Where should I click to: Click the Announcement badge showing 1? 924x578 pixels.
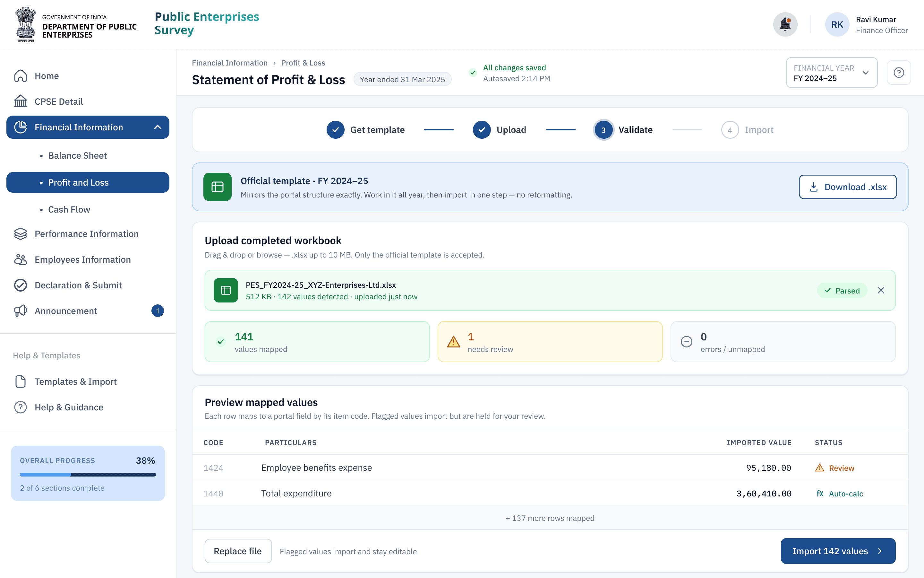[x=158, y=311]
